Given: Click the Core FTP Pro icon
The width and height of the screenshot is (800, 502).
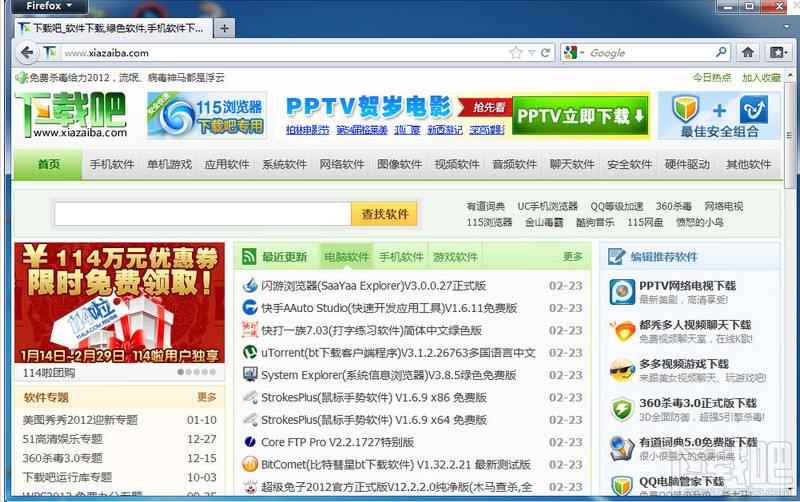Looking at the screenshot, I should point(250,442).
